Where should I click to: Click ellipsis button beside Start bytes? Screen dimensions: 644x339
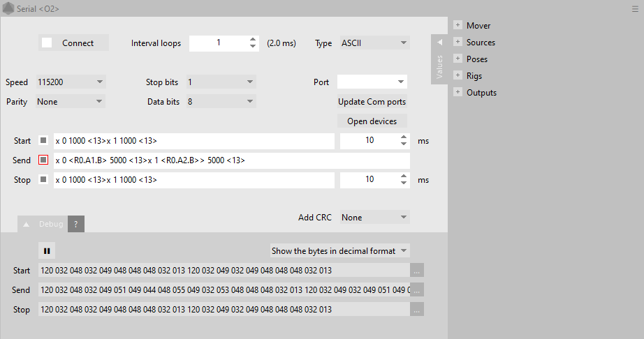(417, 271)
